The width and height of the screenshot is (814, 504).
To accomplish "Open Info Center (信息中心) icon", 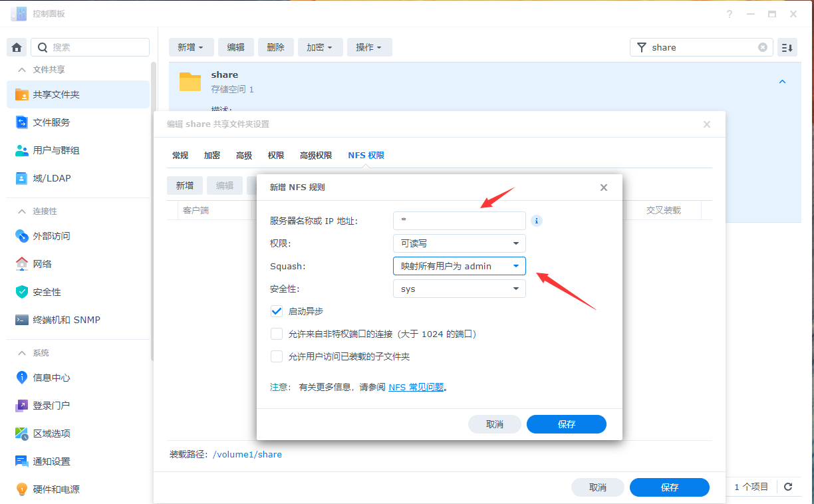I will click(x=22, y=378).
